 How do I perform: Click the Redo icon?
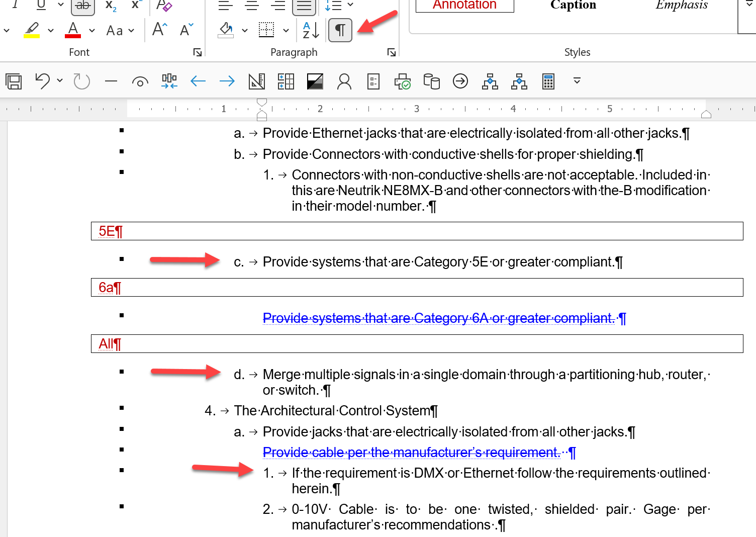(x=81, y=81)
